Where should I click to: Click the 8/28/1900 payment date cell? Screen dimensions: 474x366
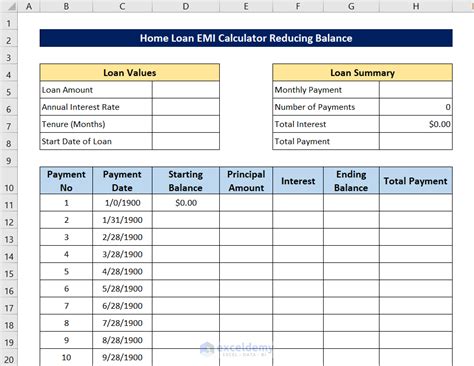tap(122, 340)
